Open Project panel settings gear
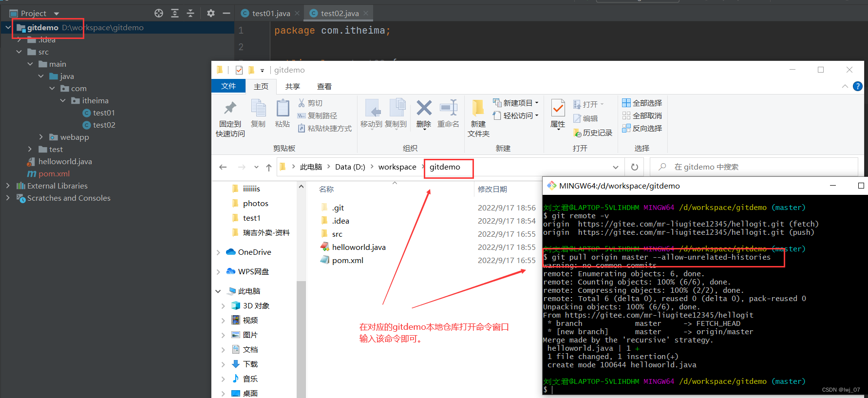The height and width of the screenshot is (398, 868). (210, 13)
